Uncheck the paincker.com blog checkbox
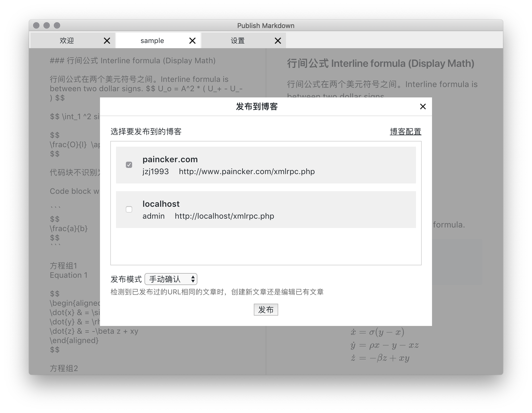Viewport: 532px width, 413px height. click(x=129, y=165)
